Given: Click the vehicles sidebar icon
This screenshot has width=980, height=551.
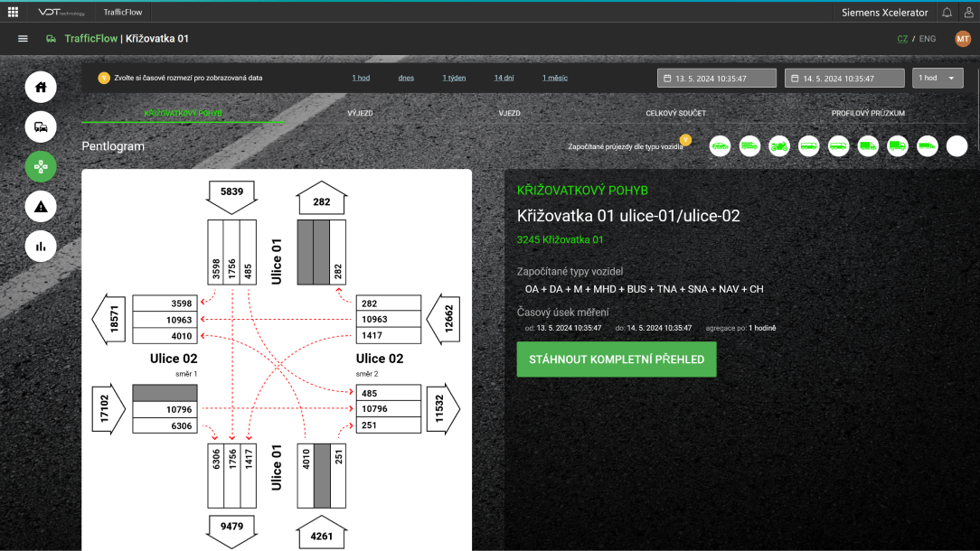Looking at the screenshot, I should (x=41, y=127).
